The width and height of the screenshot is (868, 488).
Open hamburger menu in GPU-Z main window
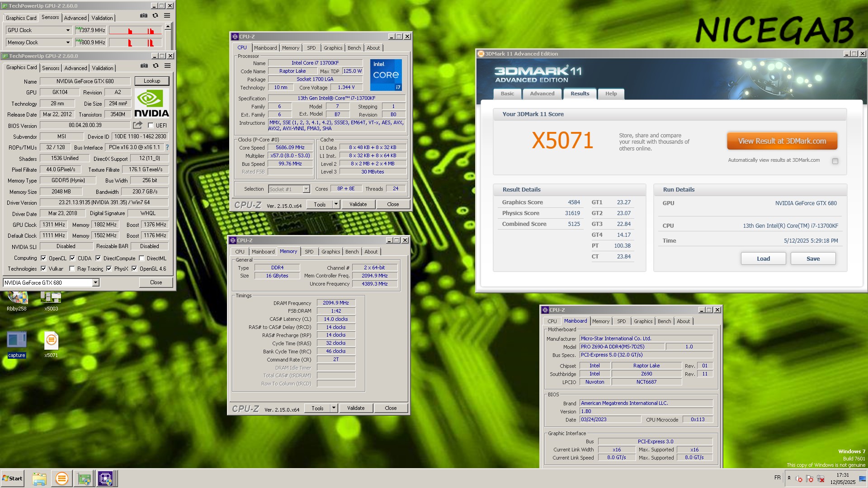168,66
